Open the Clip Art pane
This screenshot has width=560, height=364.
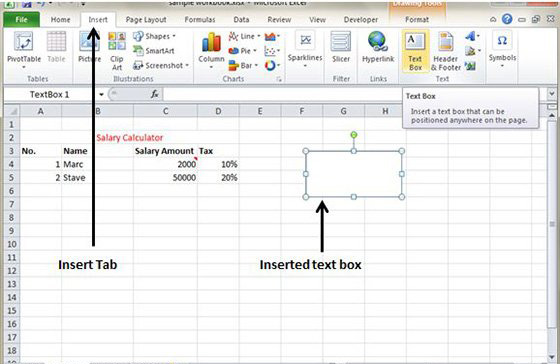point(117,51)
